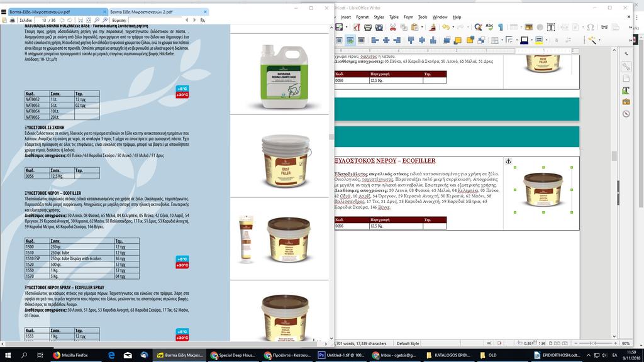The image size is (644, 362).
Task: Open Save button dropdown arrow
Action: [x=347, y=27]
